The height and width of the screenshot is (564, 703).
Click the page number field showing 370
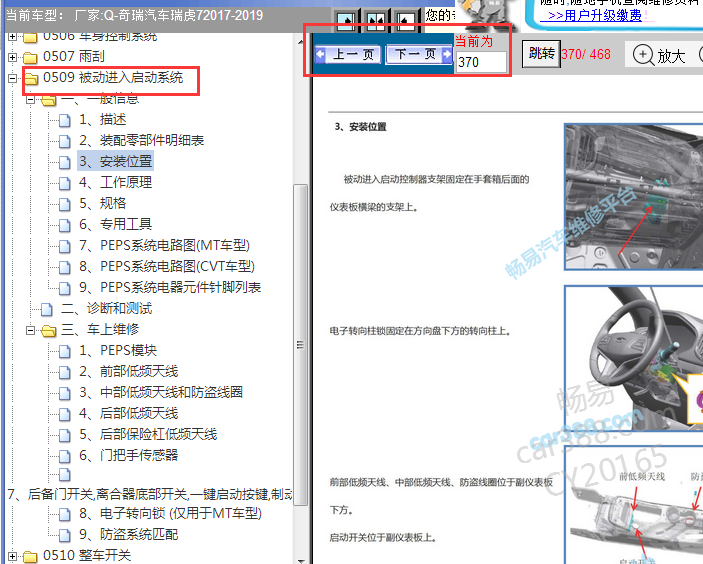(x=481, y=62)
